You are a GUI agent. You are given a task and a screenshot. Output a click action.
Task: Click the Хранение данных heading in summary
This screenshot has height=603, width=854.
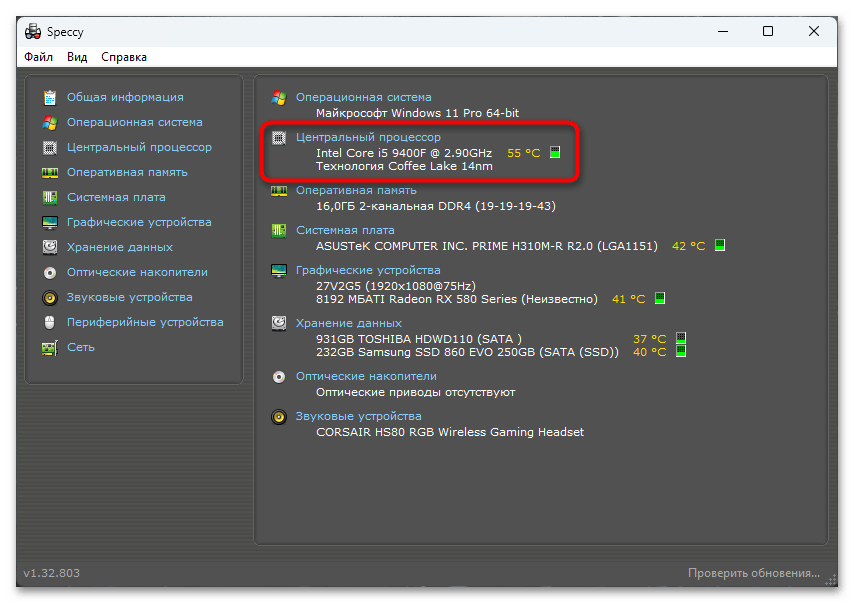click(x=349, y=323)
